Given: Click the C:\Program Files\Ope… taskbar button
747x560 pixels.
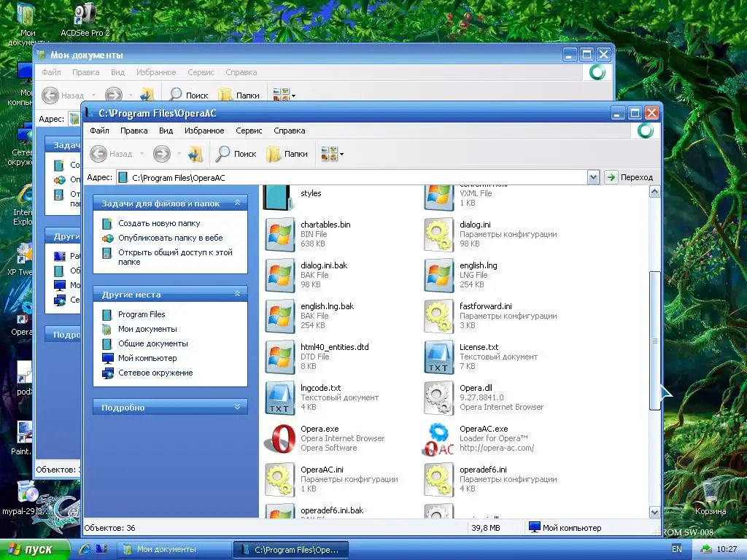Looking at the screenshot, I should click(x=291, y=550).
